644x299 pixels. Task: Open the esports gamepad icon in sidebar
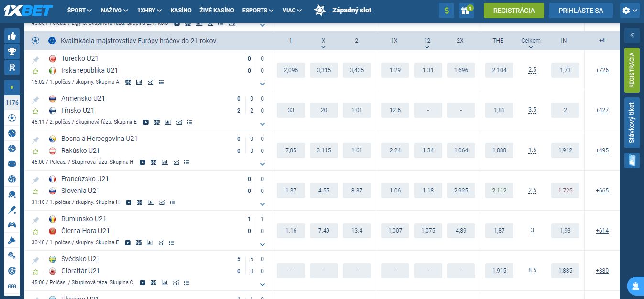[12, 225]
